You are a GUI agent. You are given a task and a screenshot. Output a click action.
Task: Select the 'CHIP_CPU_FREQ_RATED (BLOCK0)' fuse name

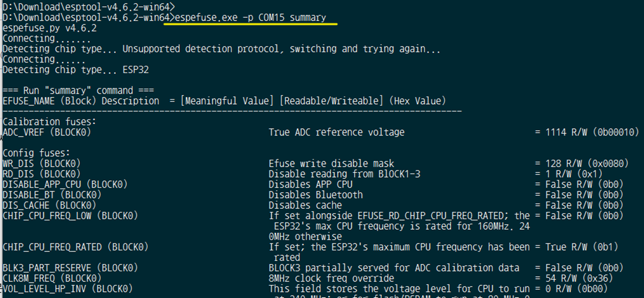pos(75,247)
